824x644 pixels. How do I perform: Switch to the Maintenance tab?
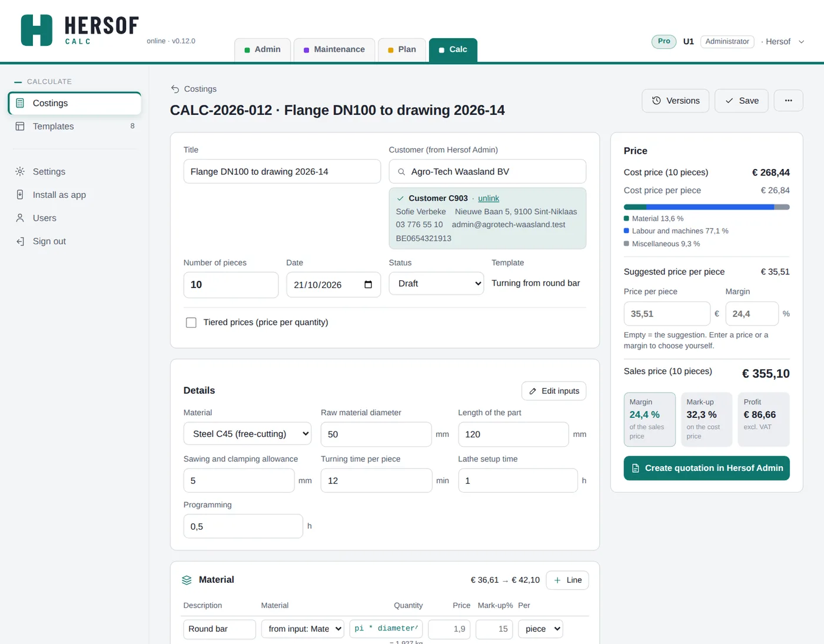tap(334, 49)
